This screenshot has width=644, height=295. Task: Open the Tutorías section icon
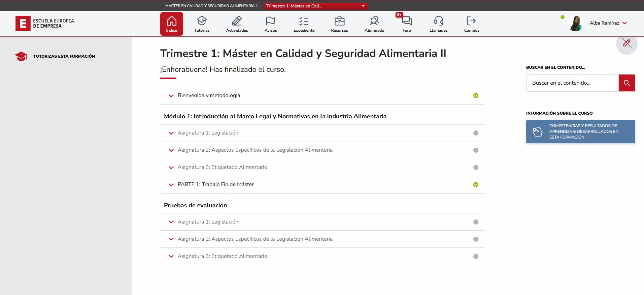[x=202, y=21]
